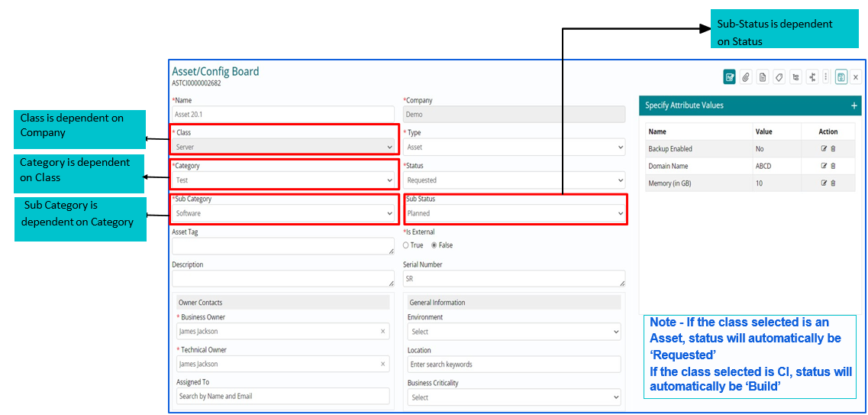This screenshot has width=868, height=415.
Task: Select True for Is External
Action: 406,245
